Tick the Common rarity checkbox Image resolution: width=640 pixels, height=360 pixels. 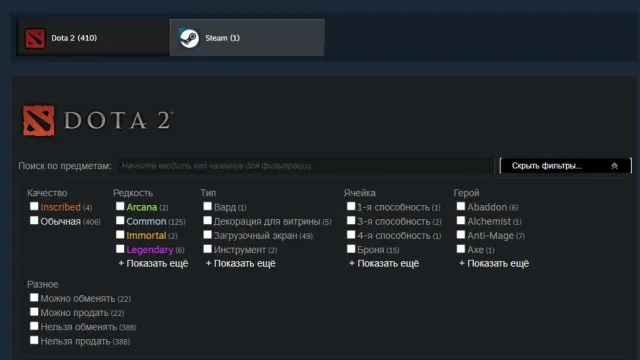[120, 221]
